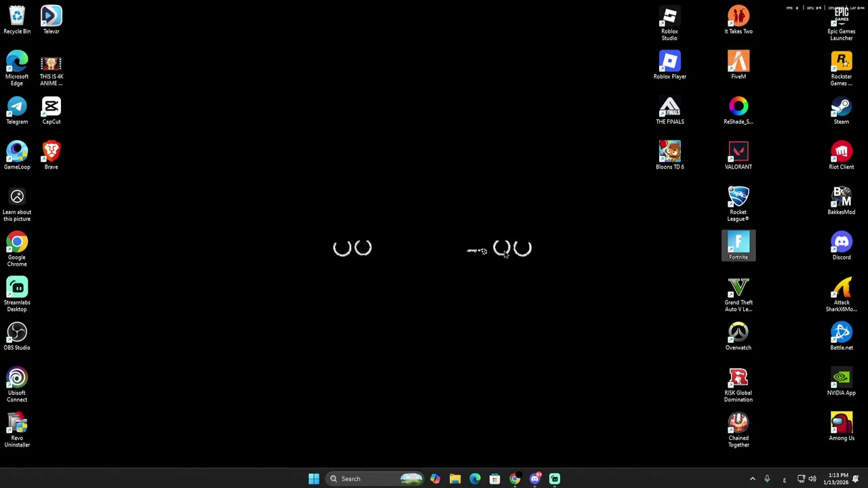Select the Among Us desktop icon
The image size is (868, 488).
(841, 427)
